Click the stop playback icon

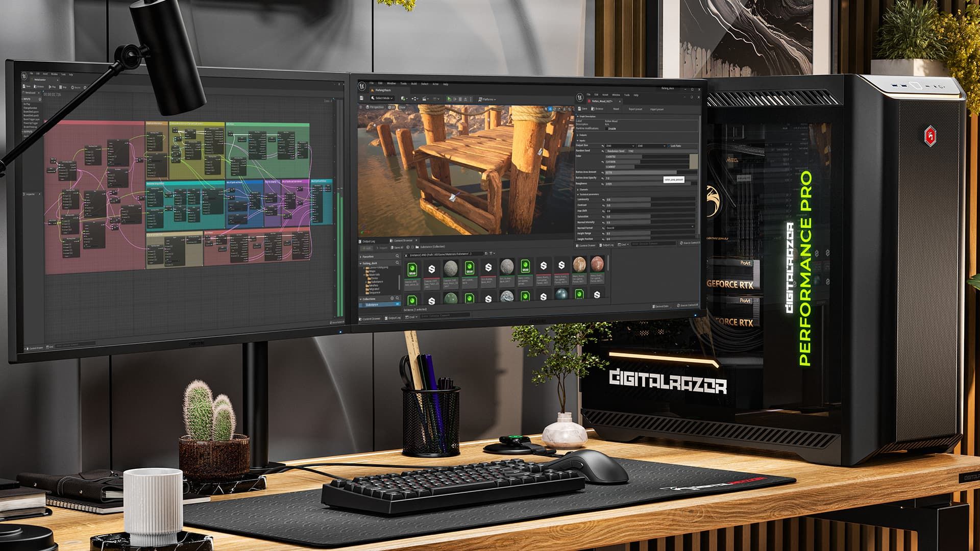pyautogui.click(x=460, y=99)
